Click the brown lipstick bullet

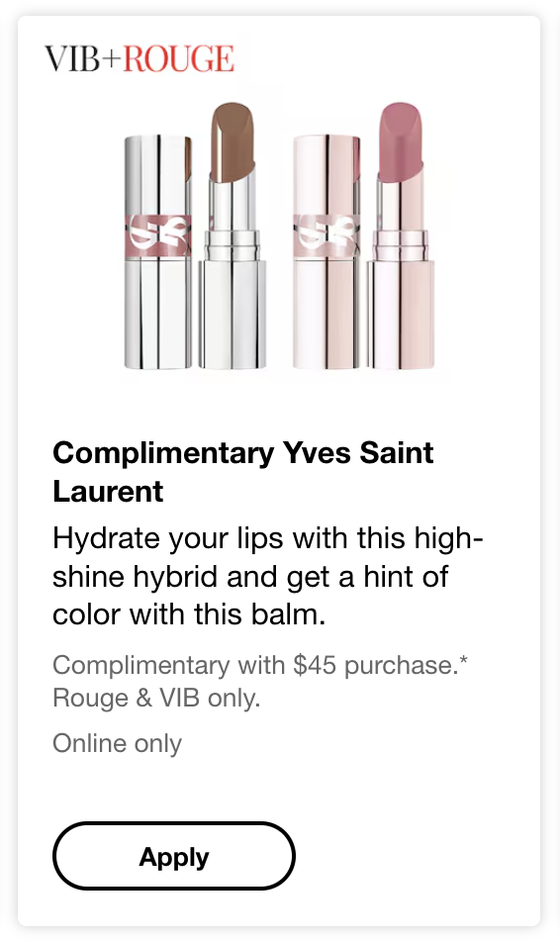click(232, 141)
